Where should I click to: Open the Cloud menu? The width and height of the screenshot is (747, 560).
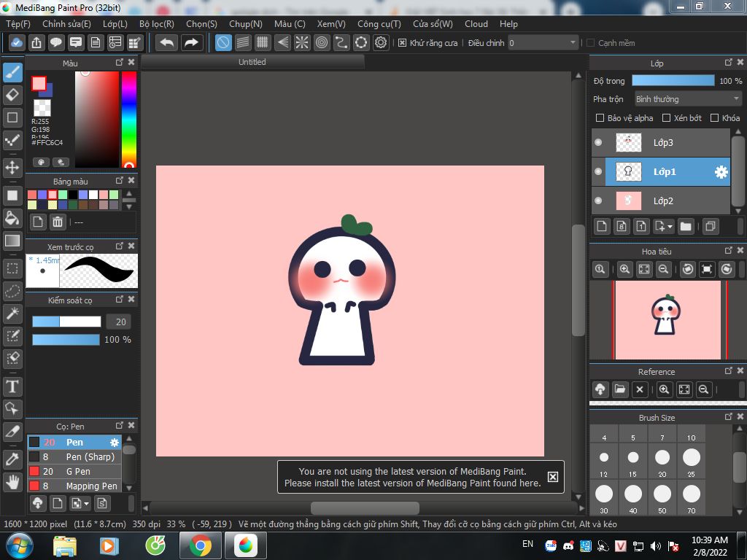point(476,24)
